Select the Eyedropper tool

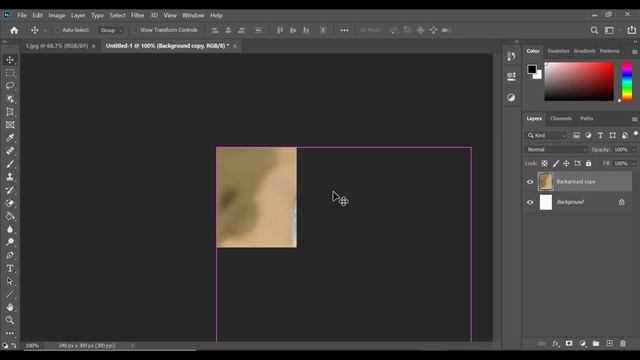coord(10,138)
